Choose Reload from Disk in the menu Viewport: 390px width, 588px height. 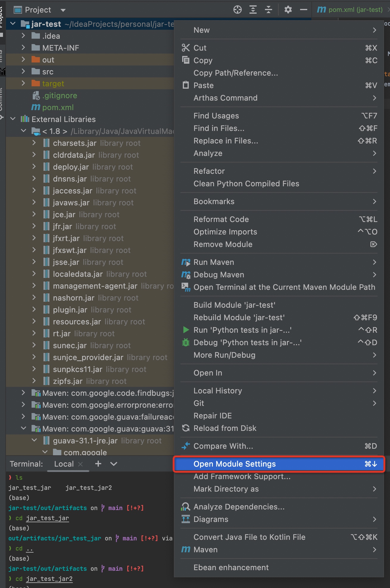225,428
